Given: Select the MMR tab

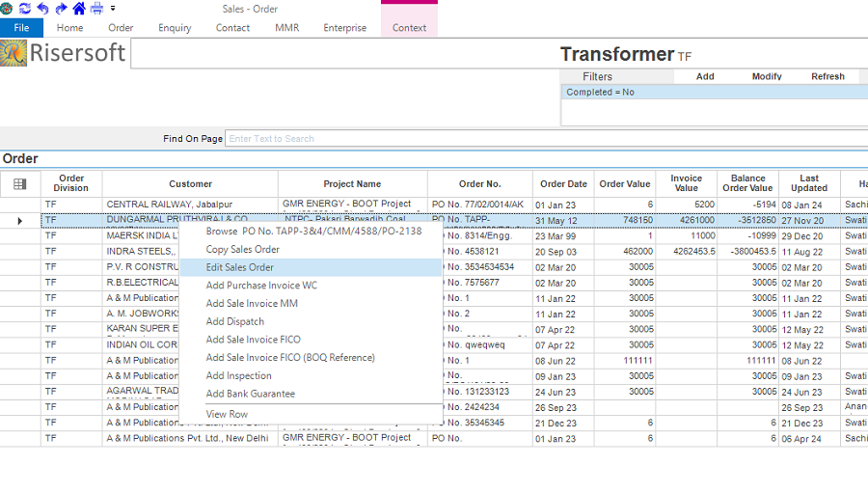Looking at the screenshot, I should coord(286,28).
